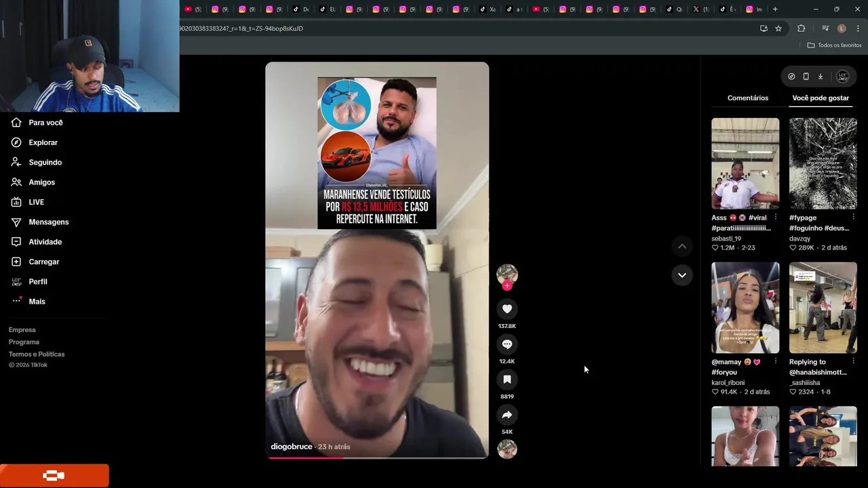Open the Todos os favoritos folder

(834, 45)
